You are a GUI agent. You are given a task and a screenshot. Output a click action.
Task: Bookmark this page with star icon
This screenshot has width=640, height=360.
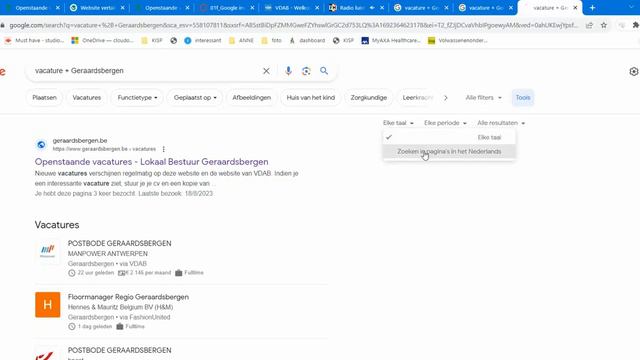click(x=604, y=25)
